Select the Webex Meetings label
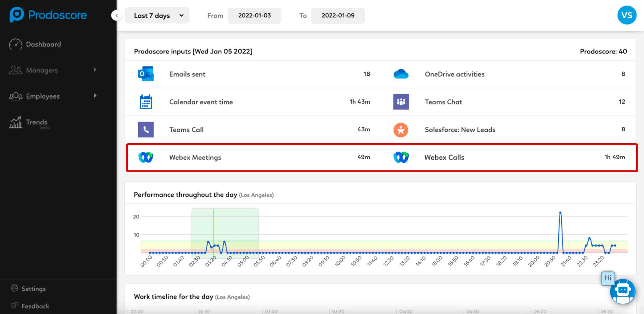The height and width of the screenshot is (314, 644). [x=195, y=157]
